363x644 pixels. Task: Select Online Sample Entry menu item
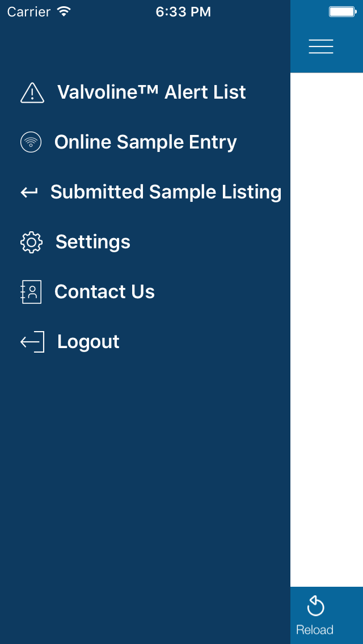tap(146, 142)
